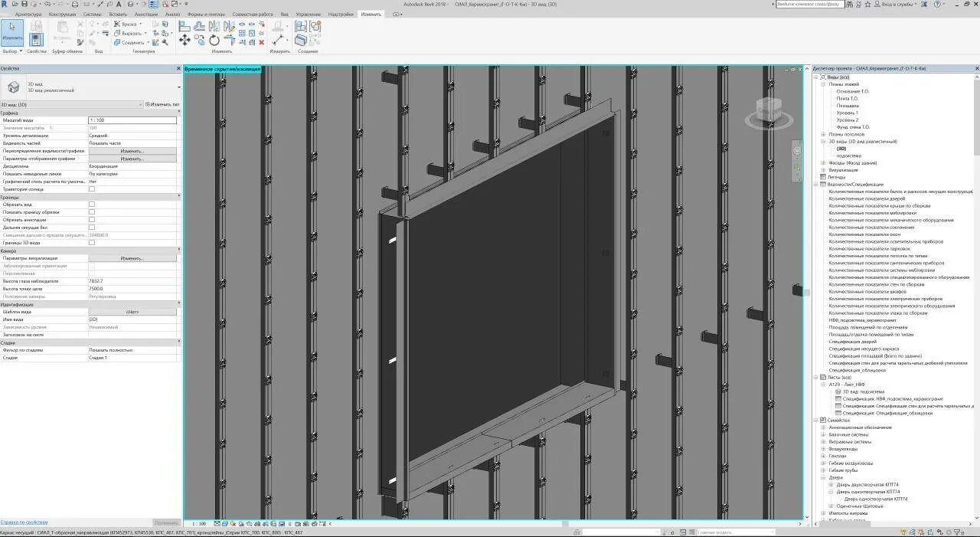
Task: Expand the Планы потолков tree node
Action: click(x=824, y=134)
